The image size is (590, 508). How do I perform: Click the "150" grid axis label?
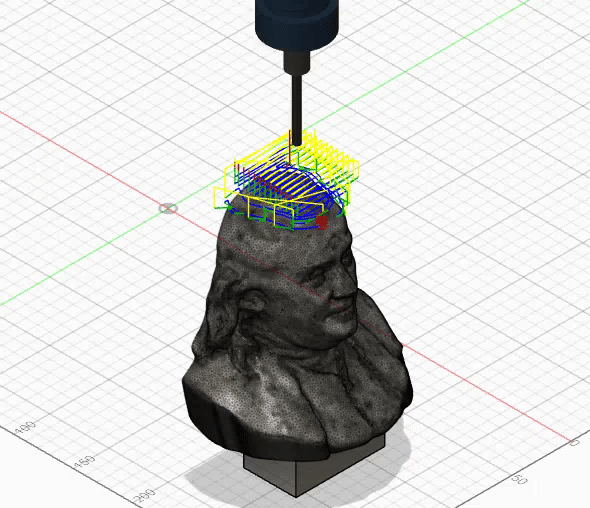pos(85,461)
